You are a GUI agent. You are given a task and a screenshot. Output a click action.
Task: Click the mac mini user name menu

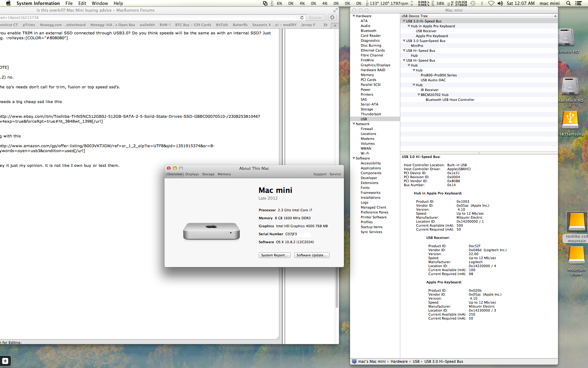pos(549,3)
